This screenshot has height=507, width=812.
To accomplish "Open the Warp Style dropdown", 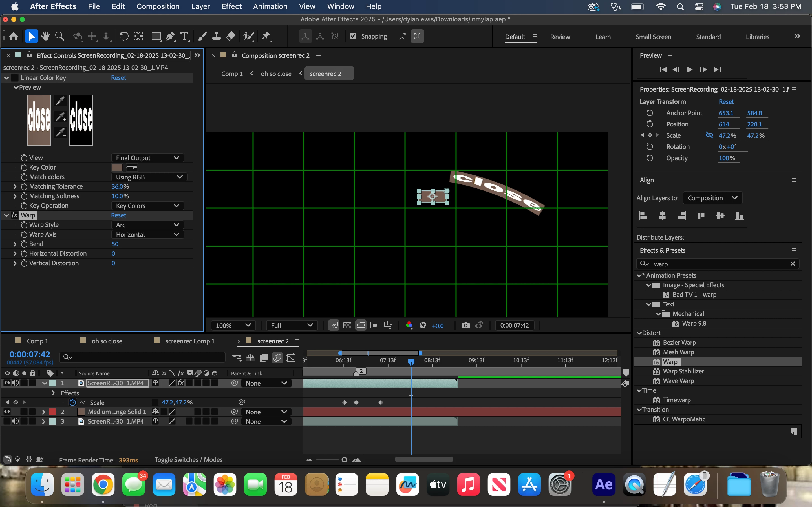I will (x=147, y=225).
